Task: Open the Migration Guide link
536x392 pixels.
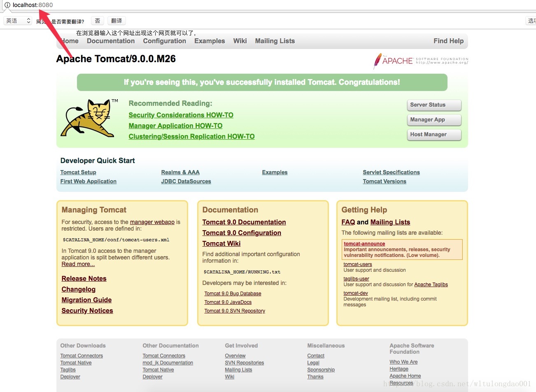Action: coord(86,300)
